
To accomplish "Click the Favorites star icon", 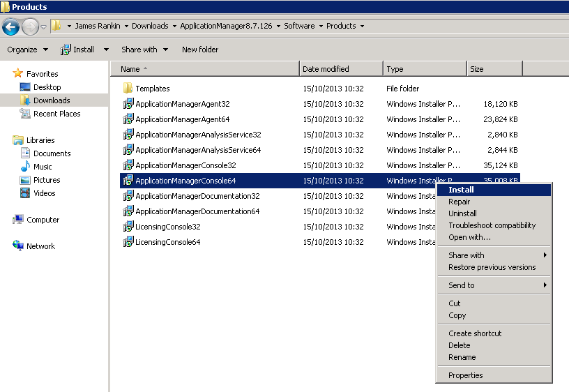I will pos(18,73).
